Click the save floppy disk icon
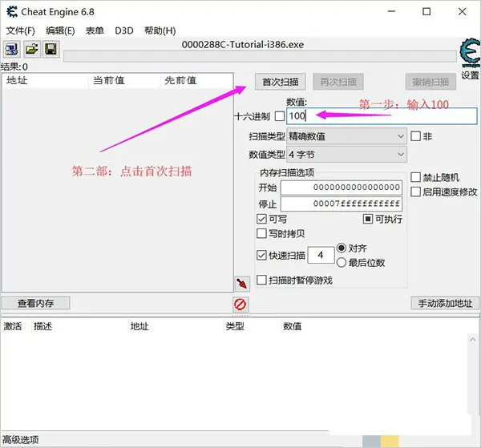 [50, 50]
